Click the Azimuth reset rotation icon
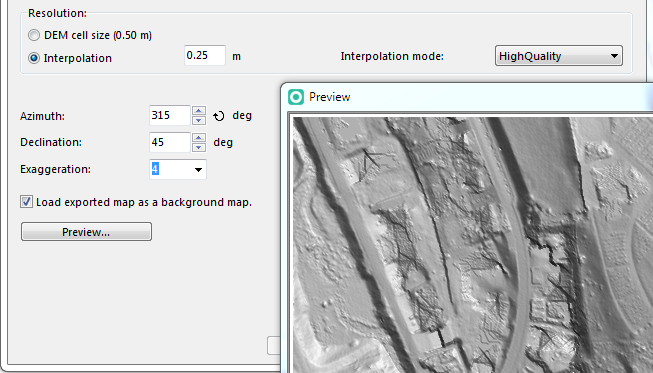 pos(219,116)
